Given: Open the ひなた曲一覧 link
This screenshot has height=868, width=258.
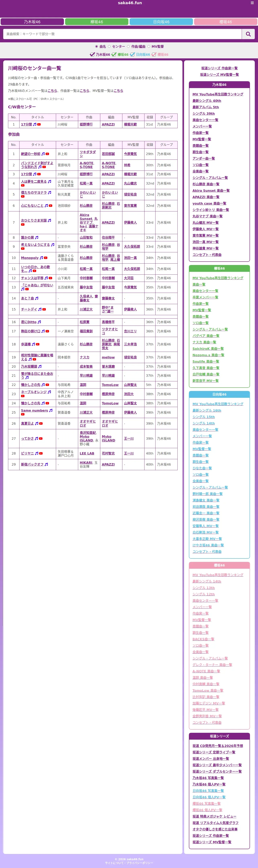Looking at the screenshot, I should click(202, 468).
